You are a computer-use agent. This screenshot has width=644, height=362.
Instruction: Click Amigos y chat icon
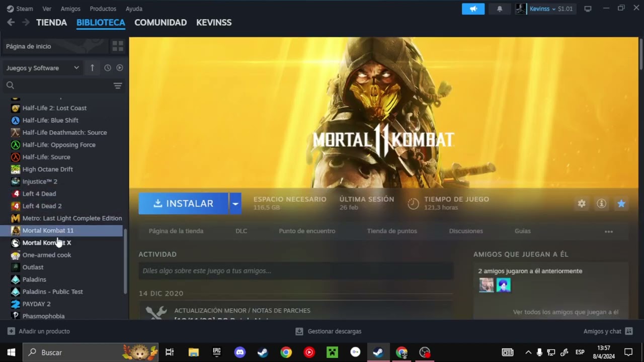pos(628,331)
